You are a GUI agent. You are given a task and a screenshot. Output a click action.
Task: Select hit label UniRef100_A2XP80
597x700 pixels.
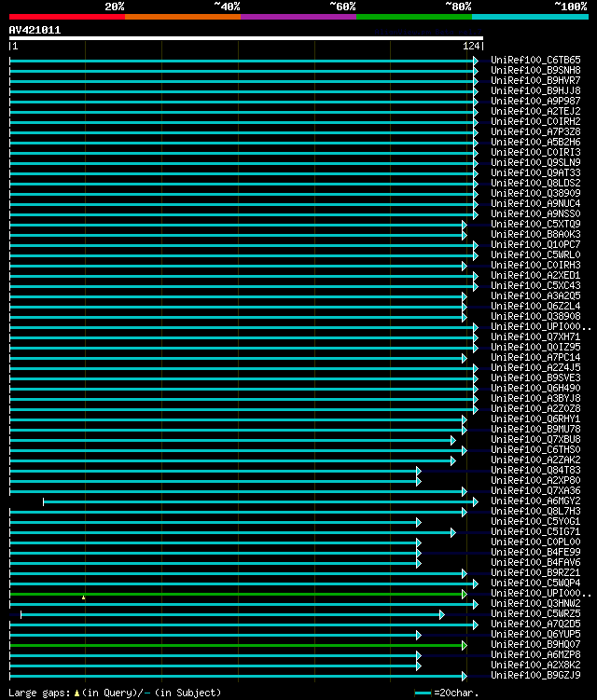535,481
